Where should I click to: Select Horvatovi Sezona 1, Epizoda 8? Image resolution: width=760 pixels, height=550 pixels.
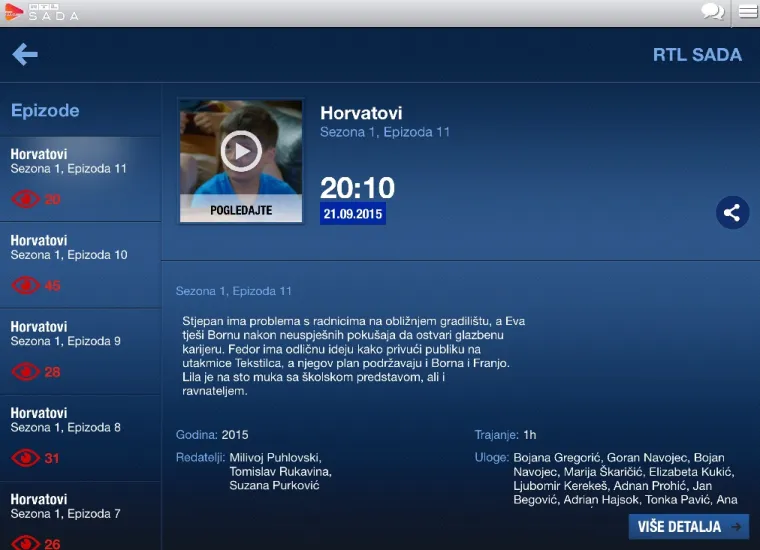[x=80, y=438]
